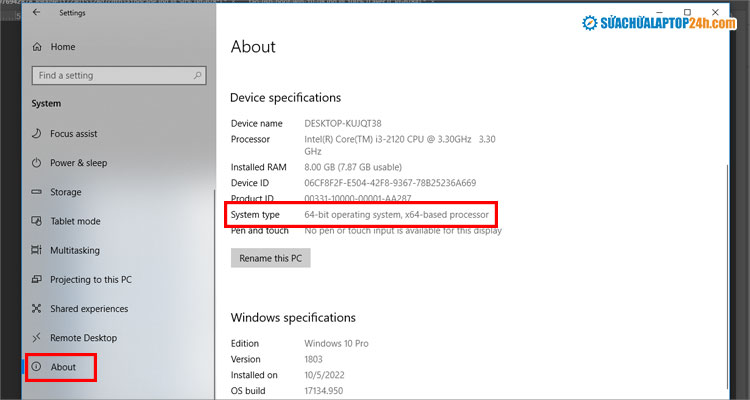750x400 pixels.
Task: Click the Home house icon
Action: pyautogui.click(x=37, y=47)
